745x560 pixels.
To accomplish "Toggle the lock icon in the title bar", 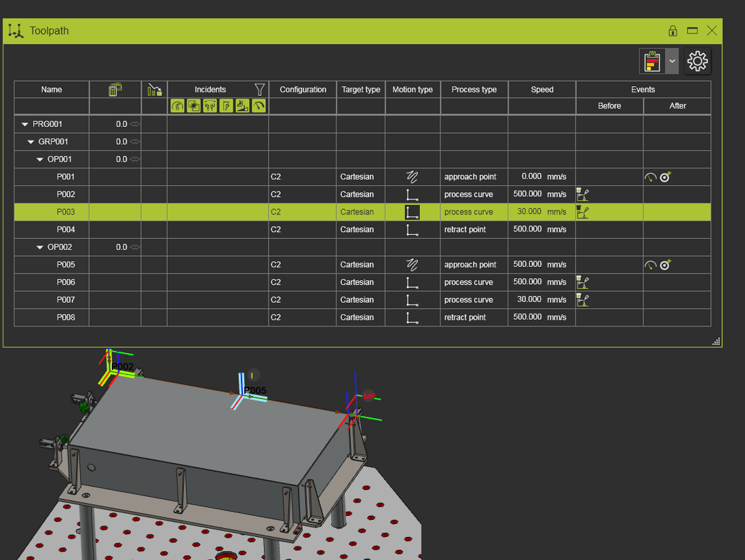I will tap(672, 31).
